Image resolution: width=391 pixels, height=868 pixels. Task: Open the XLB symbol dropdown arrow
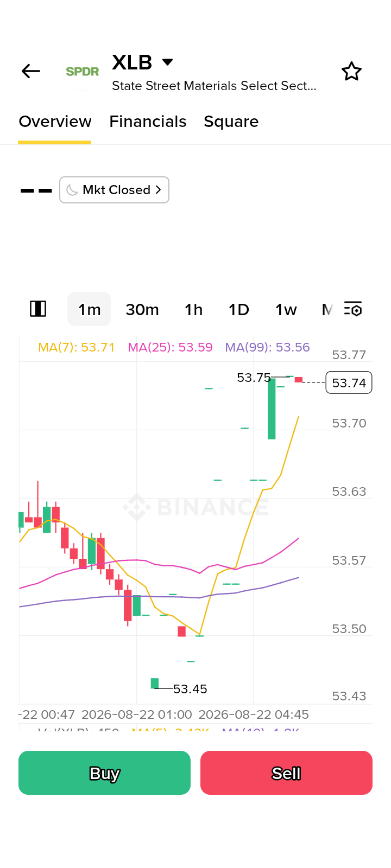pyautogui.click(x=168, y=62)
